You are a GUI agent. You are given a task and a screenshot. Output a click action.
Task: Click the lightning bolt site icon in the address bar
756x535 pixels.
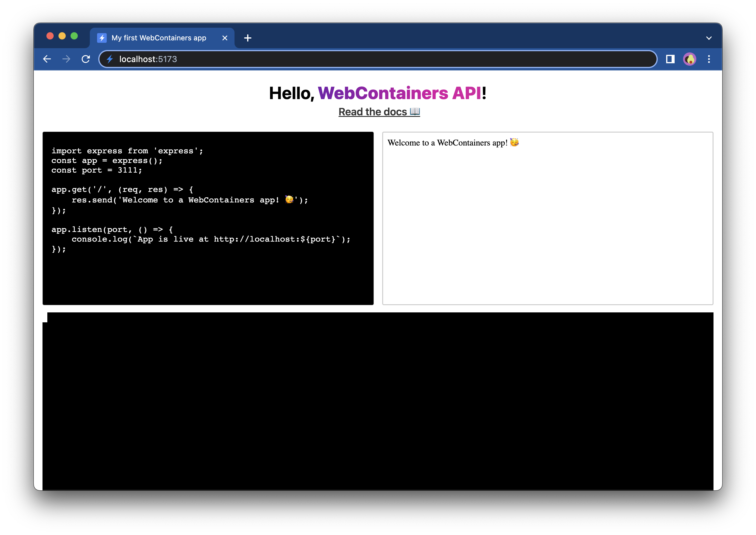pos(110,59)
